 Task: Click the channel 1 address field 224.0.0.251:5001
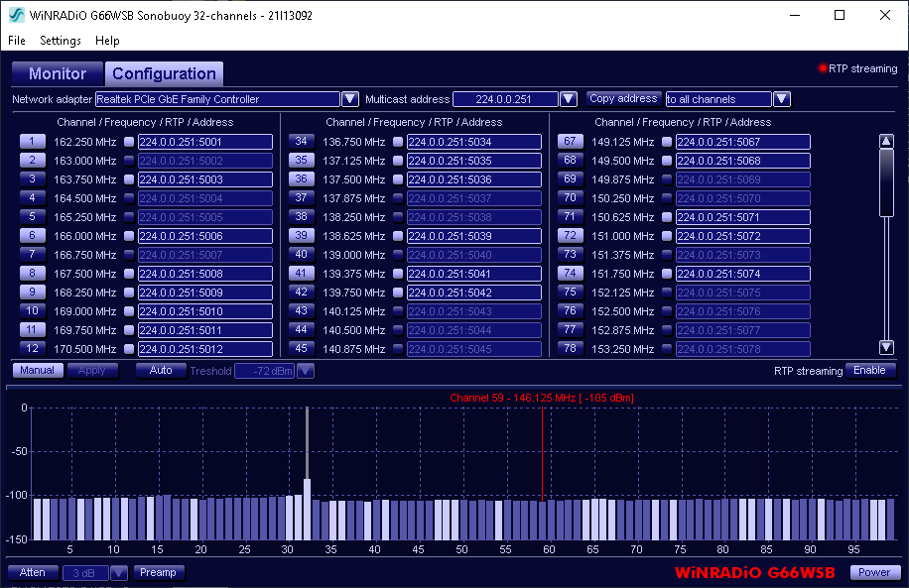(x=204, y=142)
